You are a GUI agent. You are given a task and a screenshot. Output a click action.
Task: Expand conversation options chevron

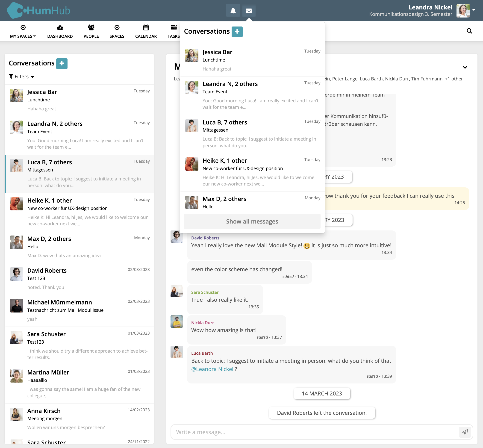coord(465,67)
